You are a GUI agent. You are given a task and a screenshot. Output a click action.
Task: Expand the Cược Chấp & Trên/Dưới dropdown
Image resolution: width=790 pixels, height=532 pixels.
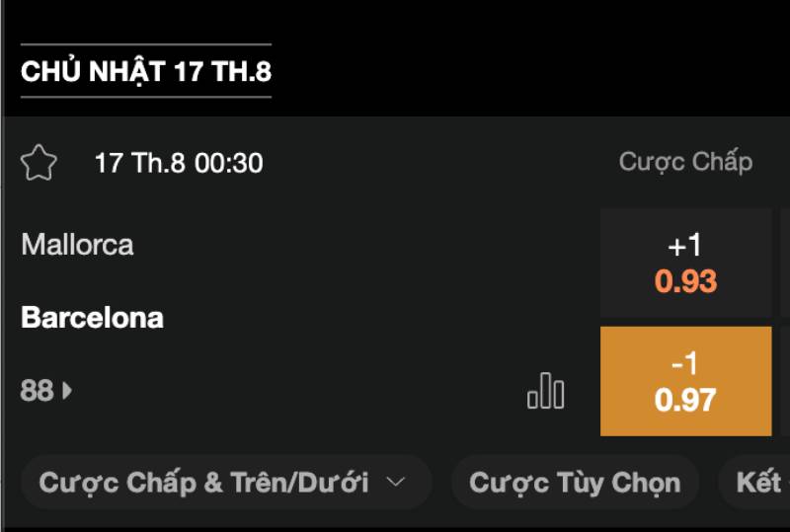pyautogui.click(x=225, y=483)
